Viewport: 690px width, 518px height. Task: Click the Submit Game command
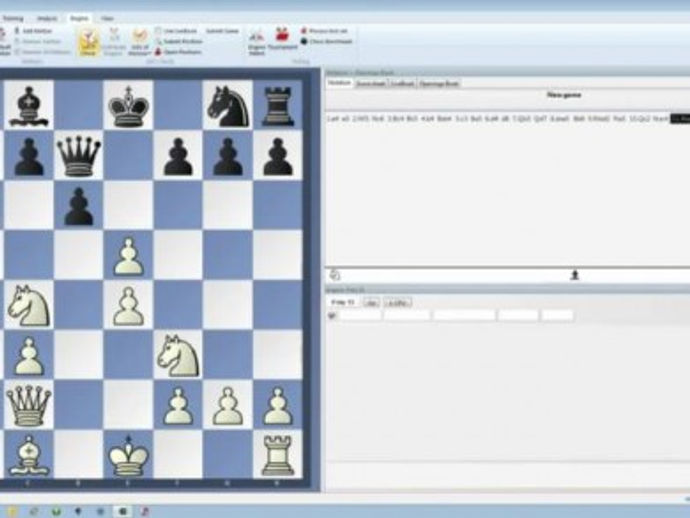pos(222,31)
